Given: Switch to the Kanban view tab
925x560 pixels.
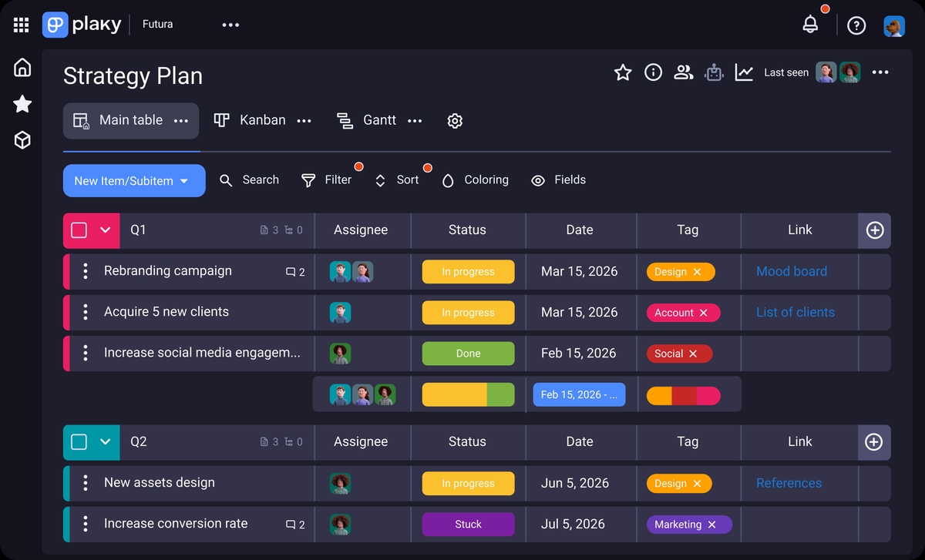Looking at the screenshot, I should pos(250,120).
